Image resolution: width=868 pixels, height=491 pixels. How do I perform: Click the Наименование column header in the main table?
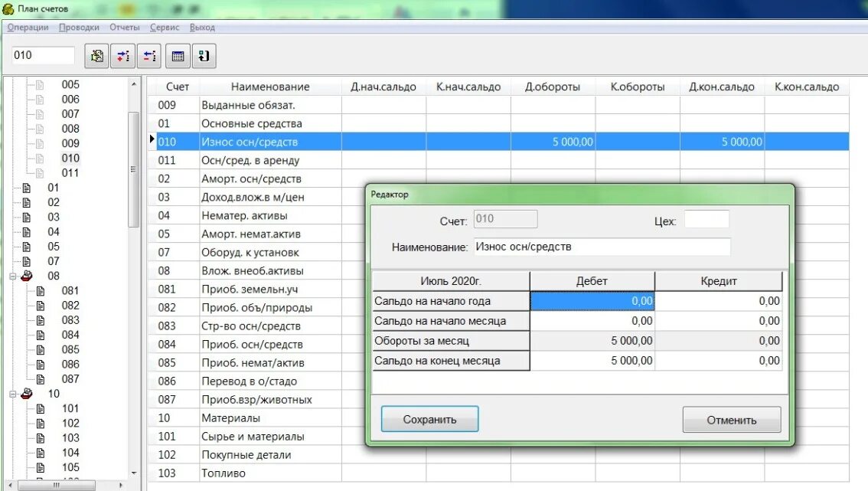270,87
